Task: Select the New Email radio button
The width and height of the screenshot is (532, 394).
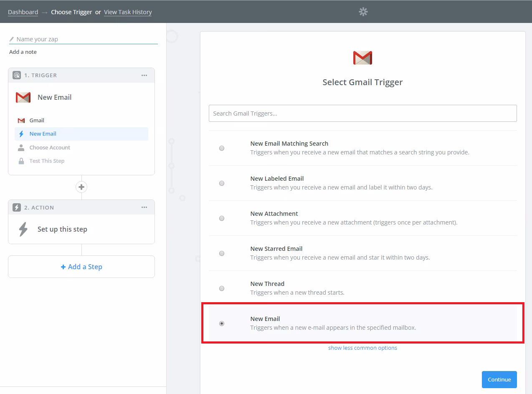Action: (222, 323)
